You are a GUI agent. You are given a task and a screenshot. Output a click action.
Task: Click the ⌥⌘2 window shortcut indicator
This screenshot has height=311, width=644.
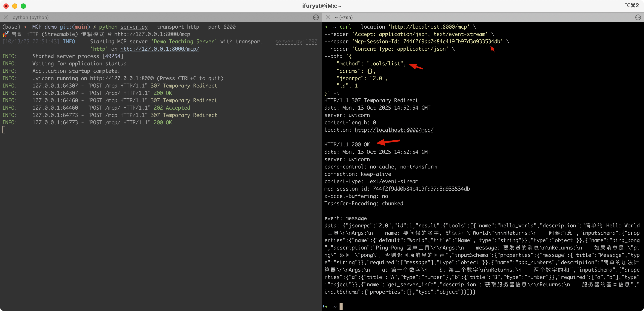point(632,5)
